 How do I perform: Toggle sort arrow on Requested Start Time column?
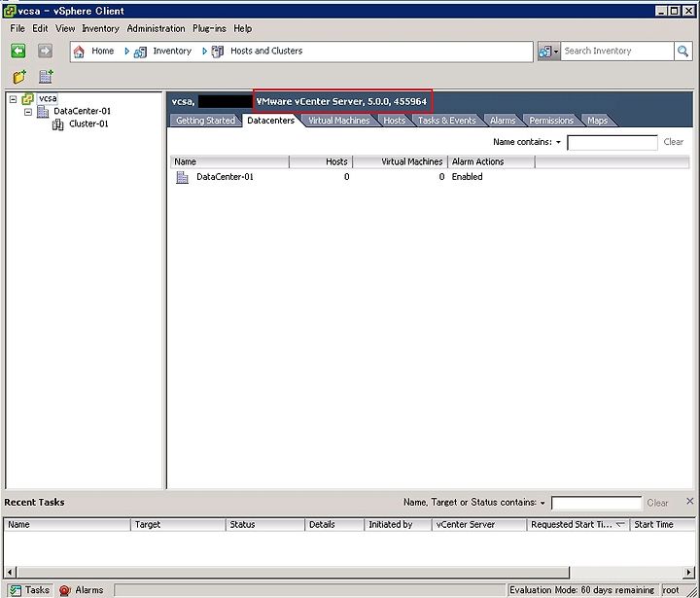tap(620, 524)
